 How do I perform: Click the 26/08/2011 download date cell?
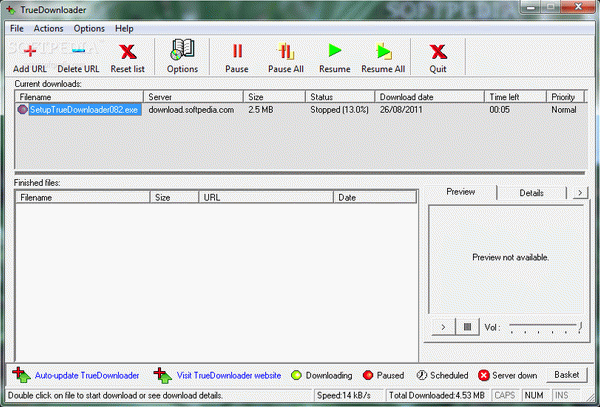(401, 110)
